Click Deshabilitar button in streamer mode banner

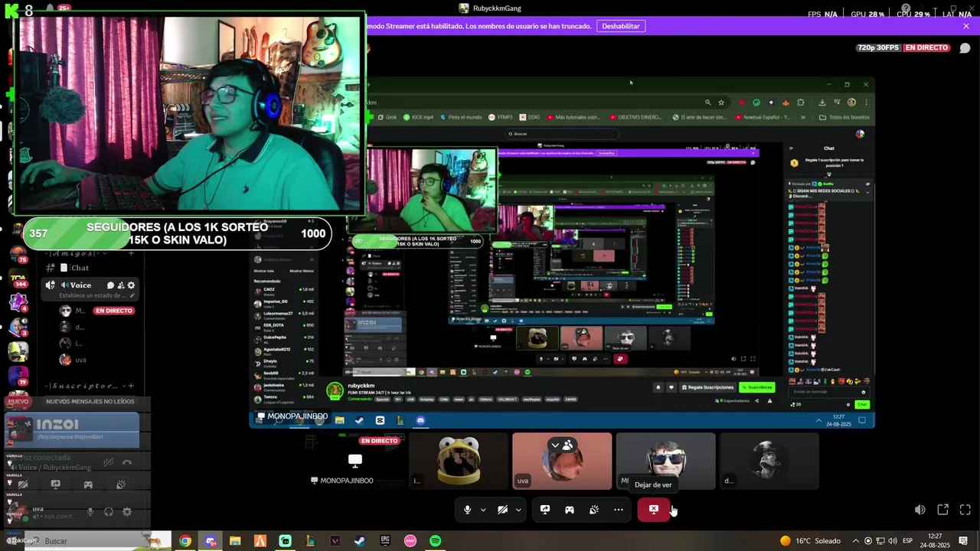click(621, 26)
